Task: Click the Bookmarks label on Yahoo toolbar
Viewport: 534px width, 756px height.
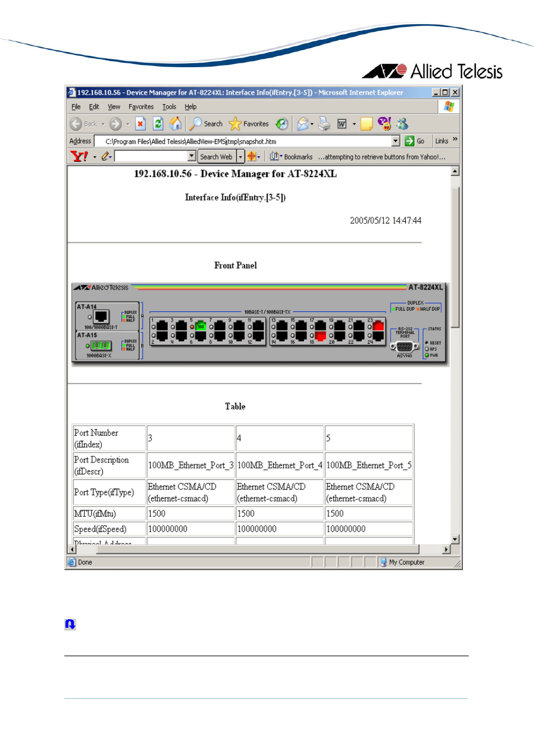Action: tap(298, 157)
